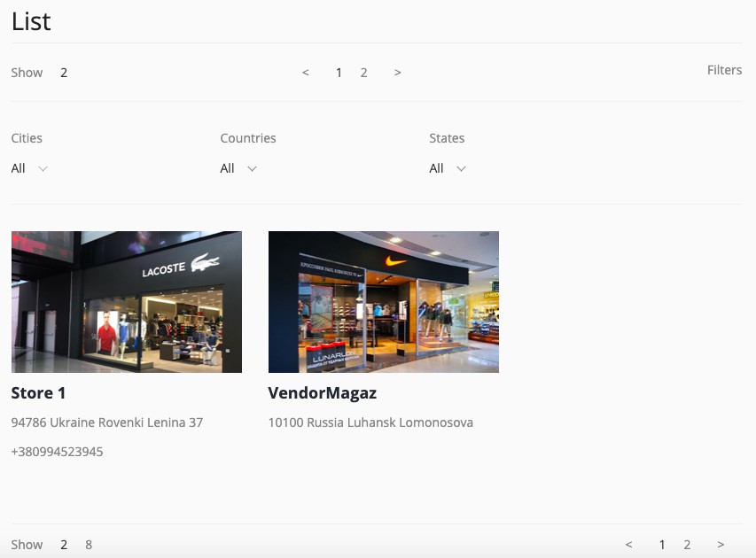Open the States filter dropdown
756x558 pixels.
click(x=448, y=168)
